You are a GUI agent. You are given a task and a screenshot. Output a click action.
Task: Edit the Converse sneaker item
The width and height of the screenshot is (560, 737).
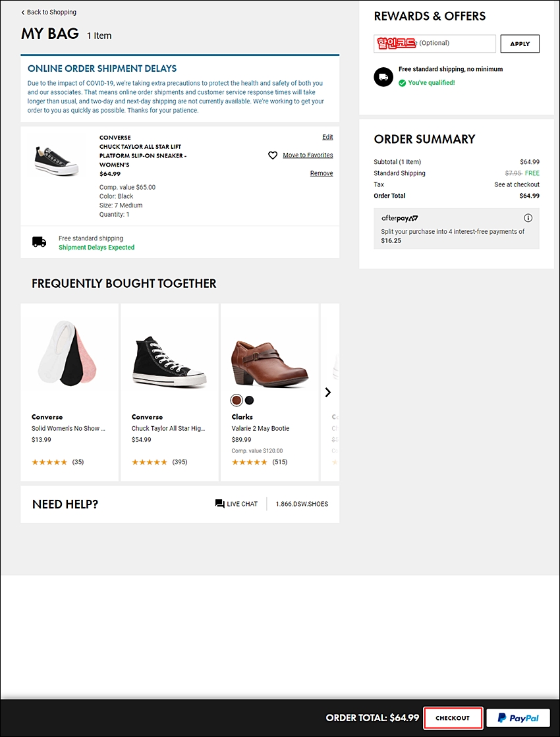[327, 137]
